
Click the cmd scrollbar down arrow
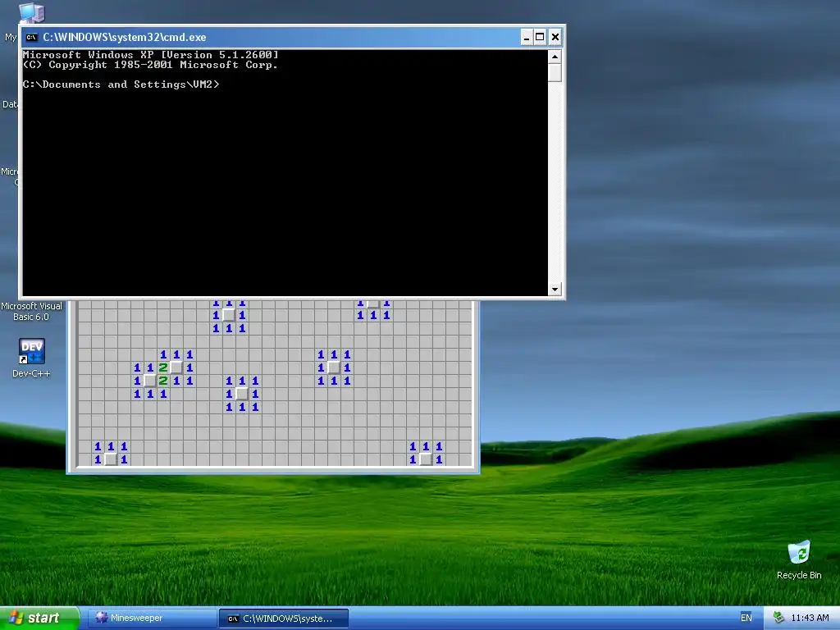(555, 290)
